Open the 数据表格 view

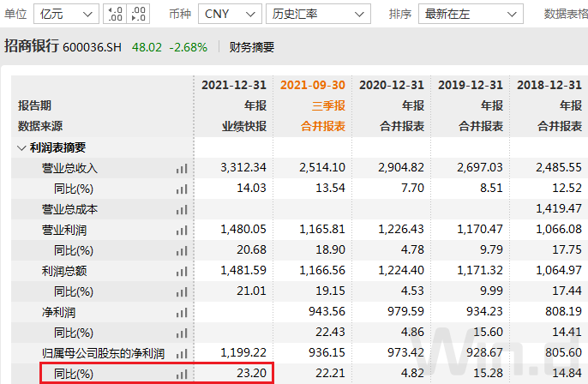point(566,14)
